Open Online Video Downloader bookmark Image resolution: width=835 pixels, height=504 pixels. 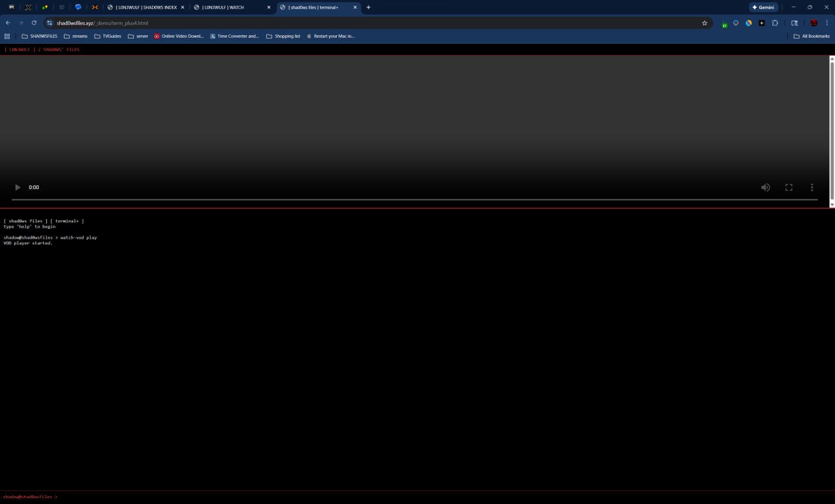[179, 37]
